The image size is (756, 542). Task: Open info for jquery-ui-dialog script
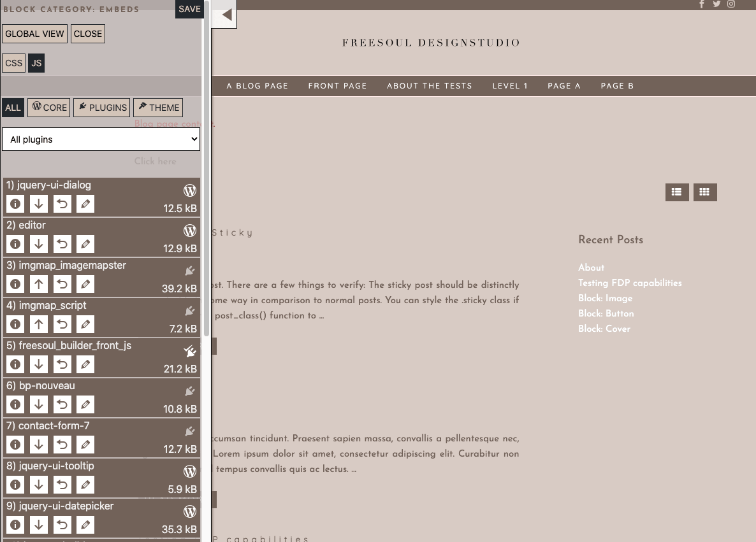click(x=15, y=204)
